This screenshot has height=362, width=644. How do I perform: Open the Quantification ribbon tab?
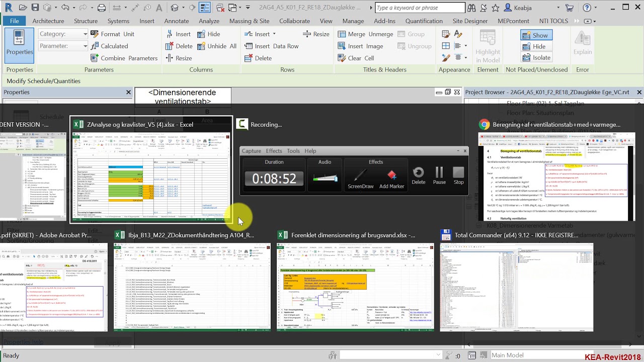pyautogui.click(x=424, y=21)
